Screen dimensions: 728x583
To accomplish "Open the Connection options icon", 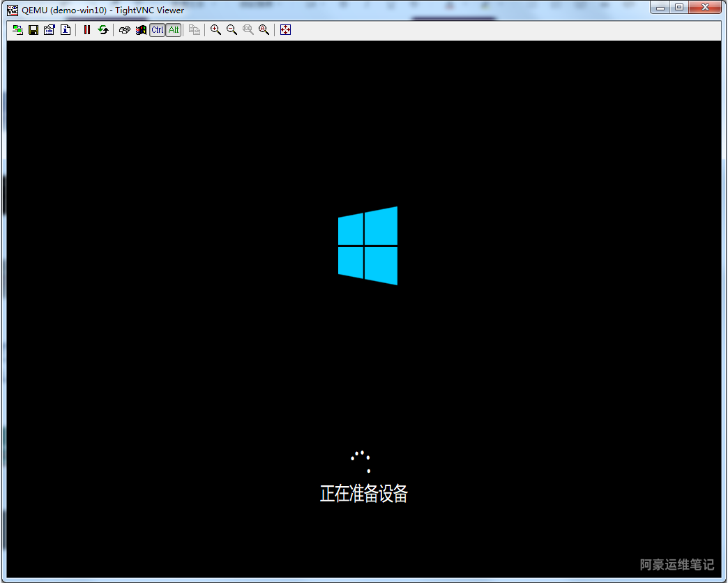I will 50,30.
